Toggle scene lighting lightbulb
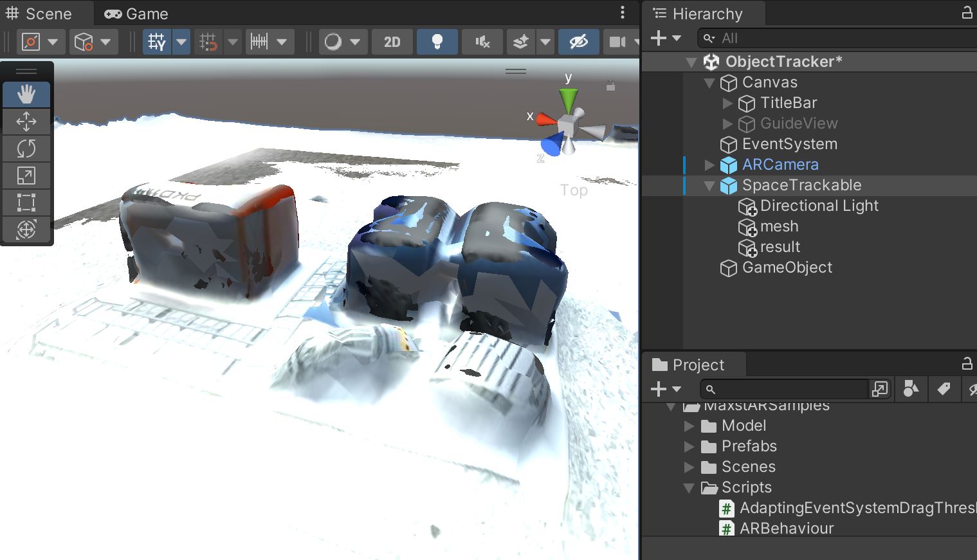977x560 pixels. (x=437, y=42)
